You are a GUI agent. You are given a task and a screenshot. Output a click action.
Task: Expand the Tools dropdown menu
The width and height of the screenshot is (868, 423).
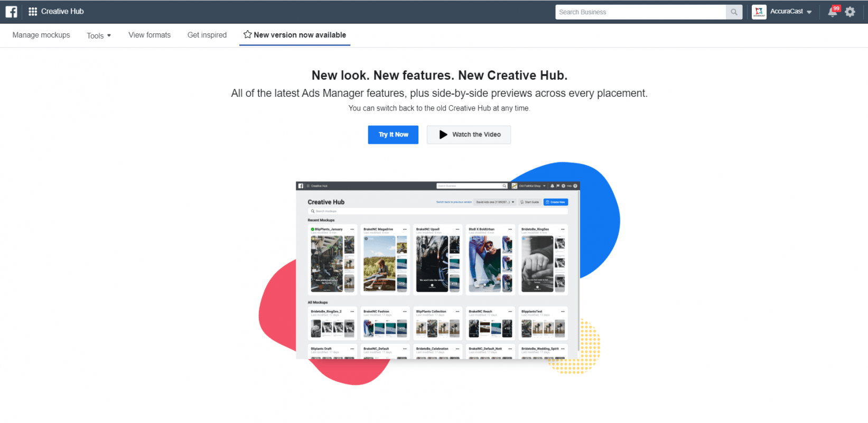[x=99, y=35]
